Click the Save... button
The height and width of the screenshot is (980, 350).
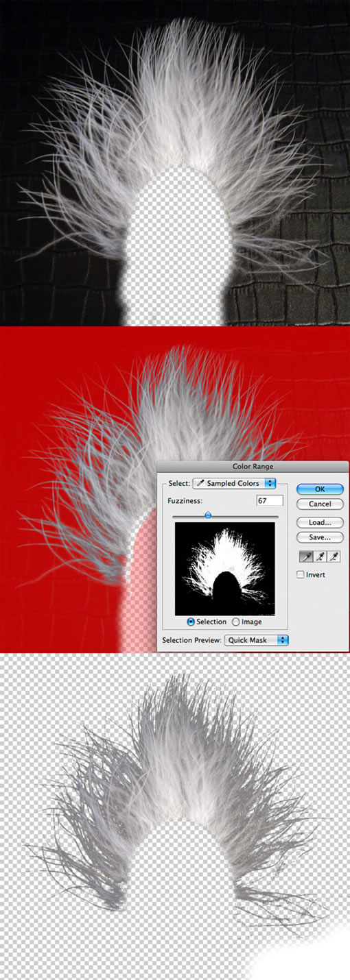click(320, 537)
